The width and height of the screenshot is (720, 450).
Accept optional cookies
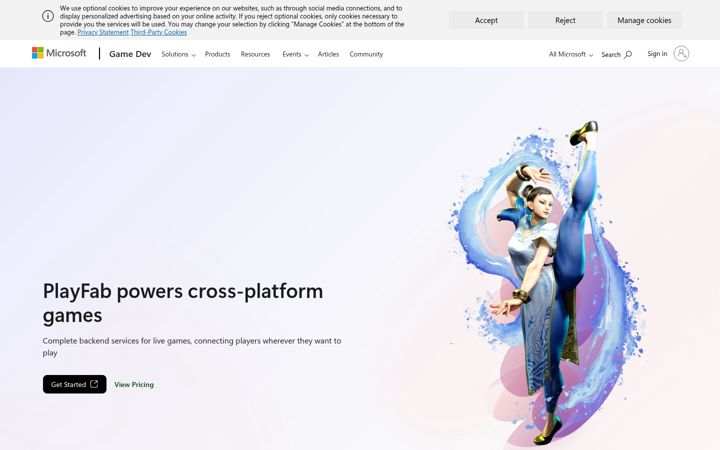pyautogui.click(x=486, y=20)
